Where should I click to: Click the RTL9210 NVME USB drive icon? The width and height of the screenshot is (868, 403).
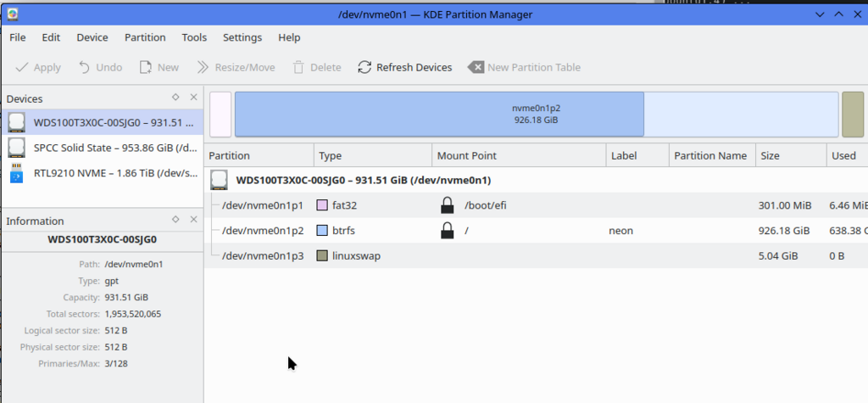pyautogui.click(x=17, y=173)
